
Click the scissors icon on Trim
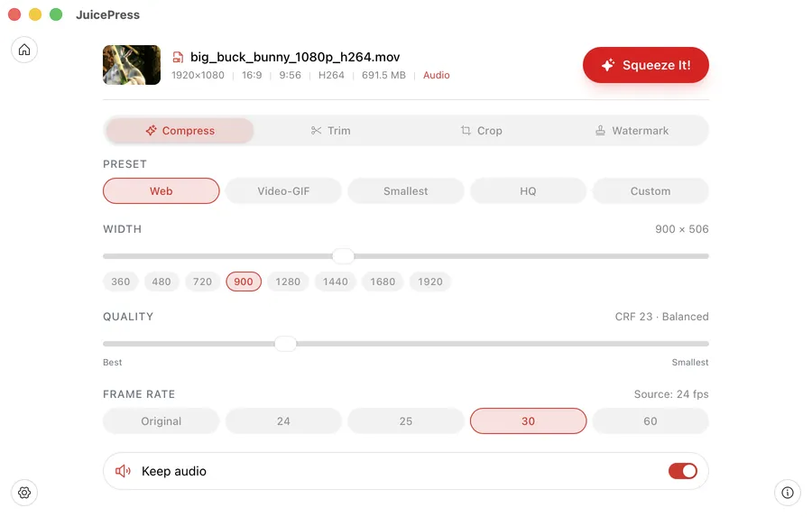coord(316,131)
